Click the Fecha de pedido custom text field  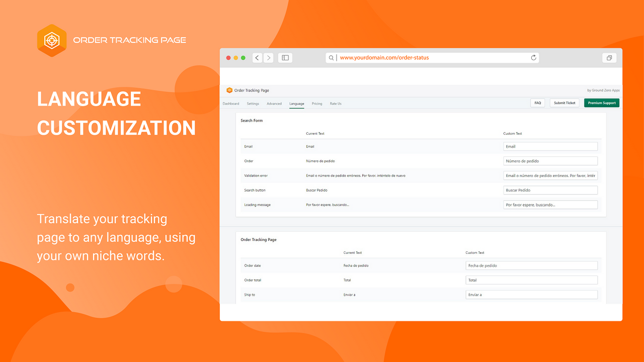[531, 265]
